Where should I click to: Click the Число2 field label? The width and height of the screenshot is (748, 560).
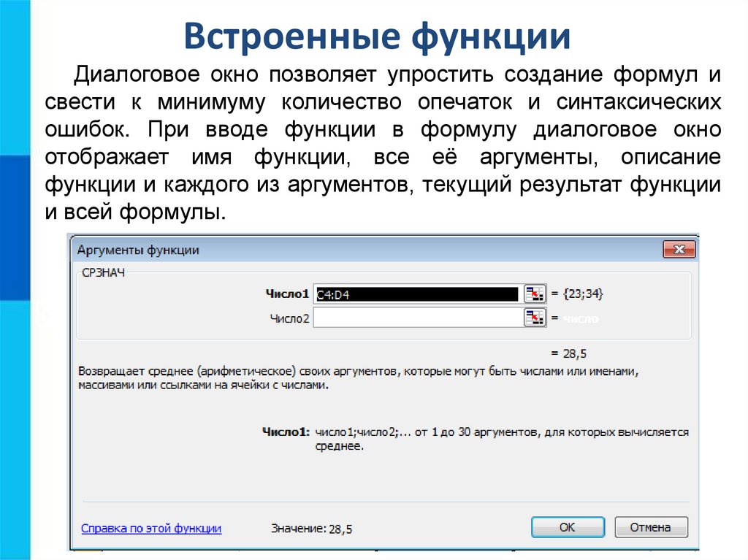tap(289, 318)
